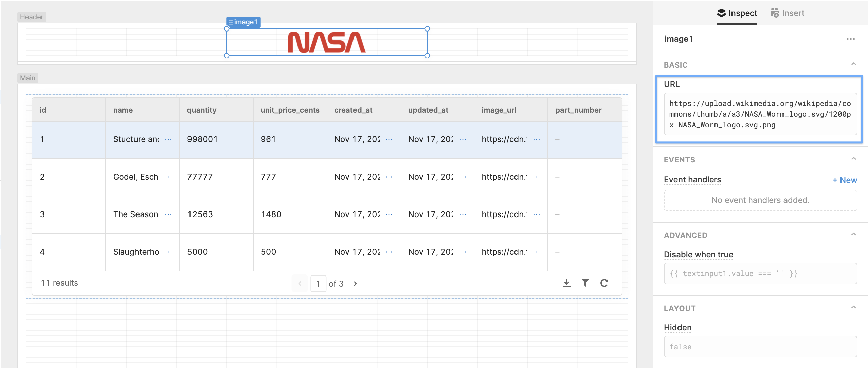
Task: Expand truncated name cell in row 1
Action: [168, 139]
